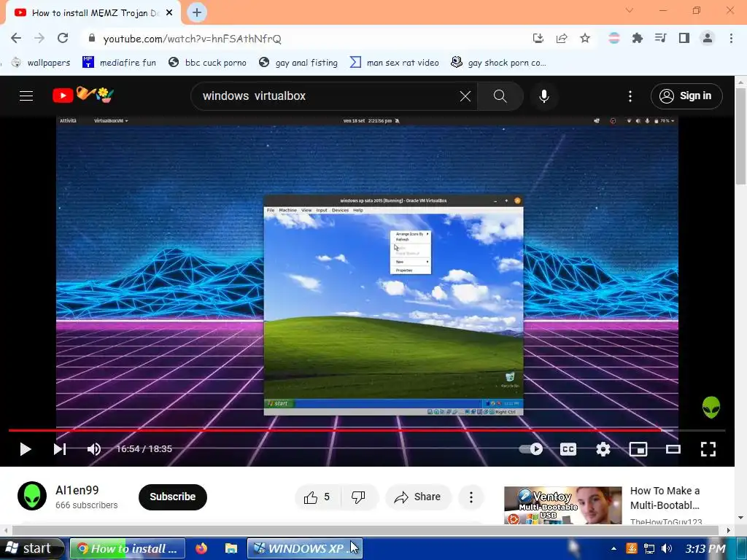
Task: Open orange tray notification icon
Action: tap(632, 548)
